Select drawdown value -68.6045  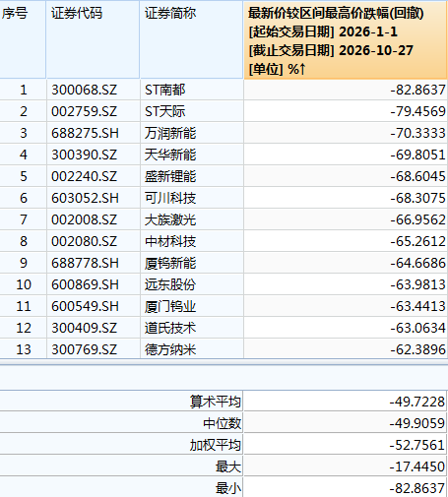click(x=417, y=176)
